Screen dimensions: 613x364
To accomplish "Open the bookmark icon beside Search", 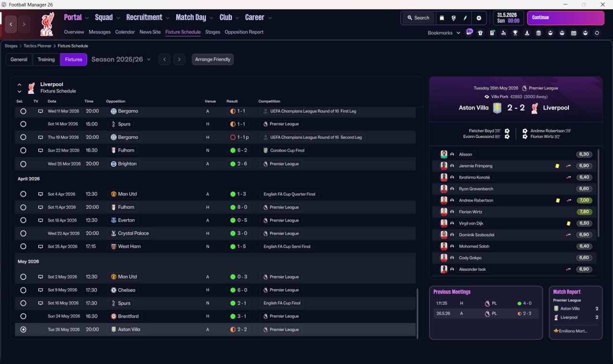I will click(x=442, y=18).
